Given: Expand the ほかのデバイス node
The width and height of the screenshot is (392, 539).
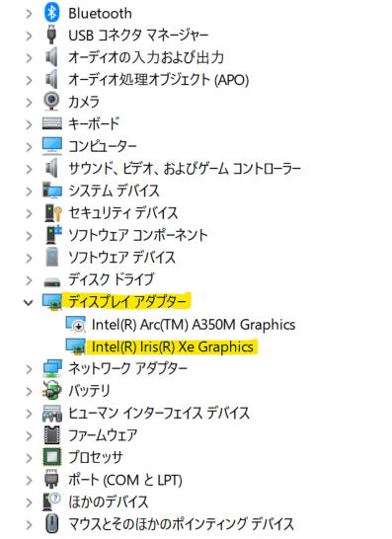Looking at the screenshot, I should click(29, 502).
